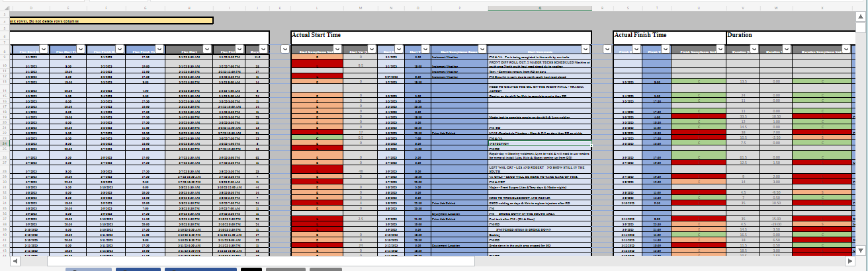Open filter on blank column after Start Comments
The image size is (868, 271).
click(x=606, y=49)
